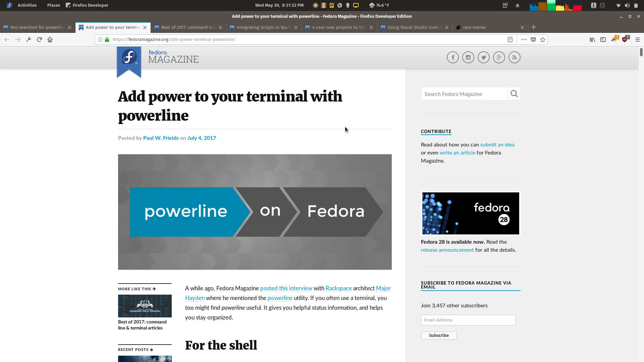Open the volume indicator in top bar

pos(627,5)
